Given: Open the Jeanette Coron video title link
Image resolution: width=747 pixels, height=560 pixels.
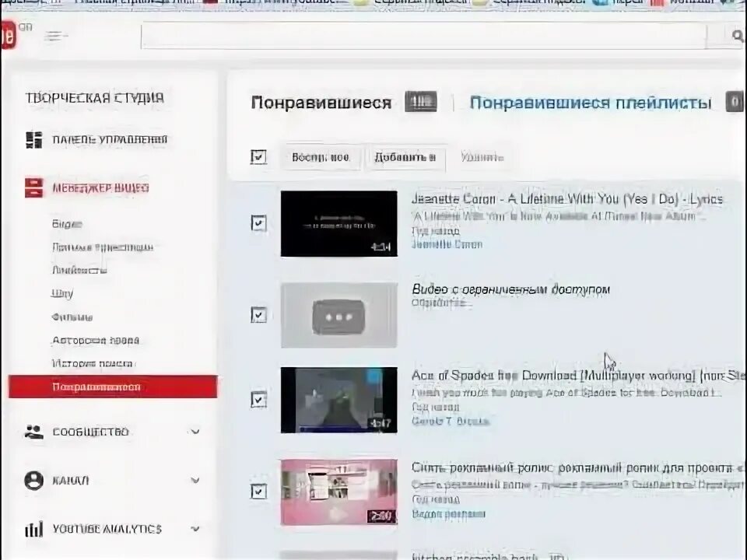Looking at the screenshot, I should (567, 199).
